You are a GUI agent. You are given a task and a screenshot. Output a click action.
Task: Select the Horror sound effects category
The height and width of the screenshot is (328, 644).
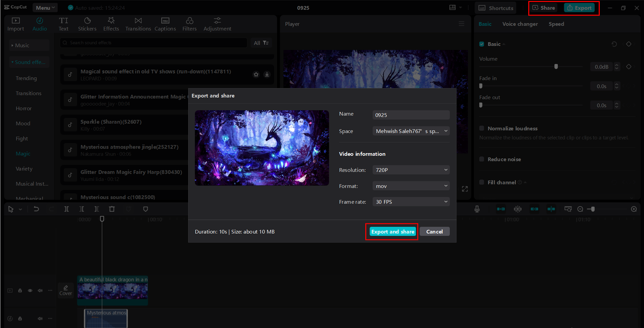[x=24, y=108]
